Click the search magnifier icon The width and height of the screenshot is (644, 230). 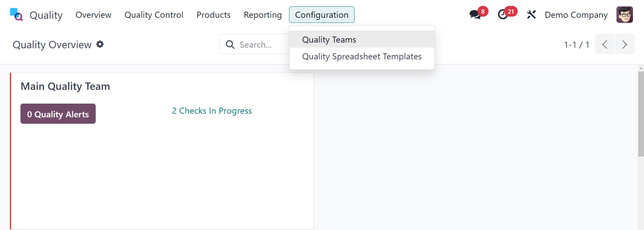(x=230, y=44)
